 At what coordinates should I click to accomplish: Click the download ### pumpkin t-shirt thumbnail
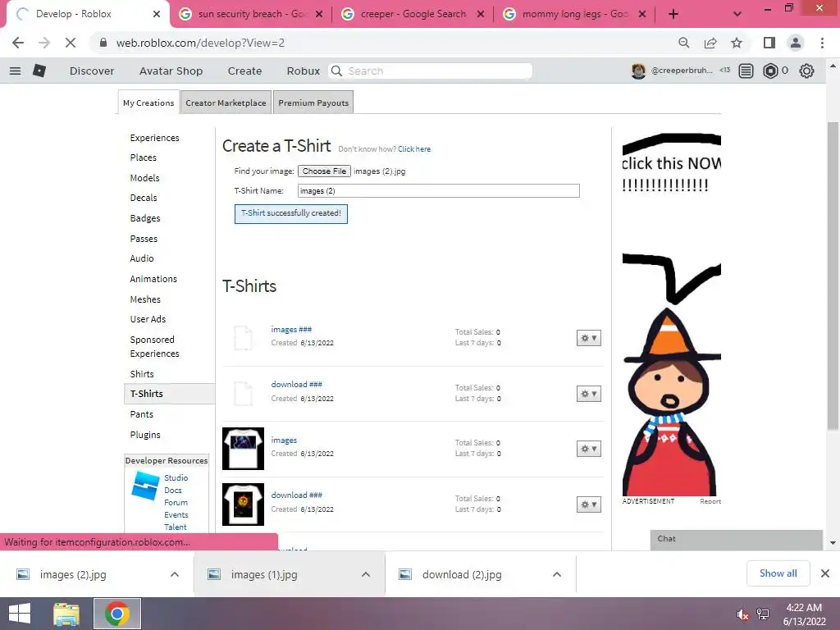point(243,504)
